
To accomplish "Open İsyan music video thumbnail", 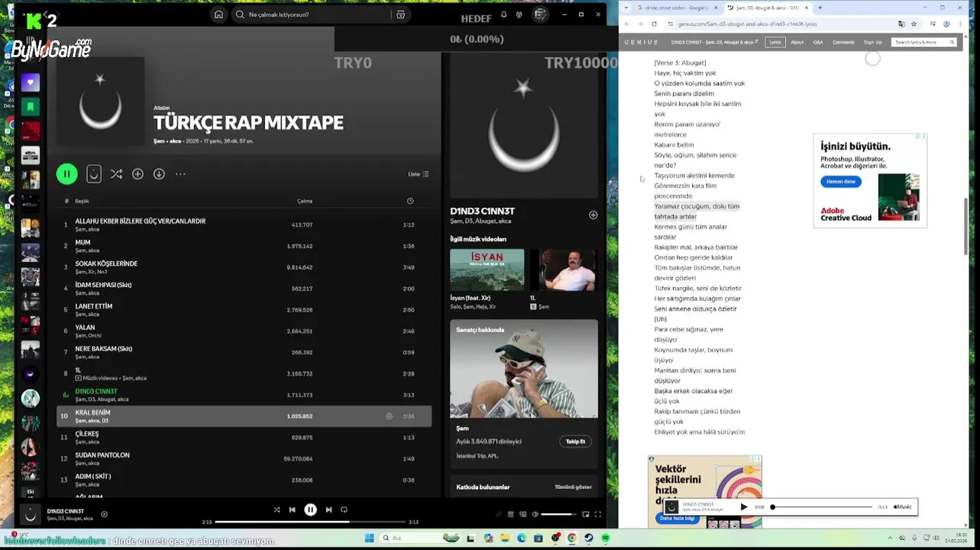I will 487,270.
